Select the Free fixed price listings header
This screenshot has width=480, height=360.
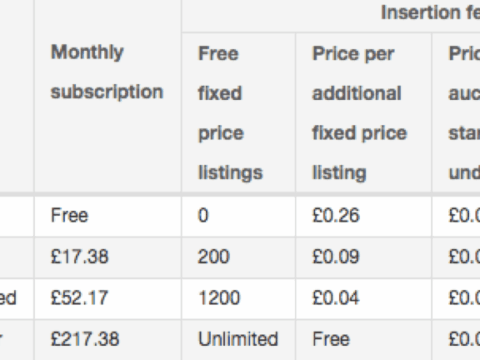pos(230,113)
